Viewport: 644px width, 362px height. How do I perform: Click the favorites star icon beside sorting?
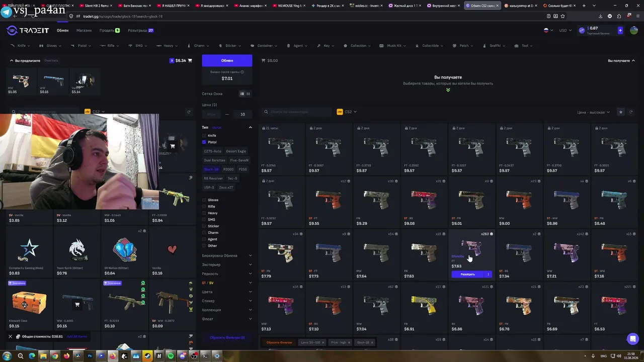pyautogui.click(x=621, y=112)
